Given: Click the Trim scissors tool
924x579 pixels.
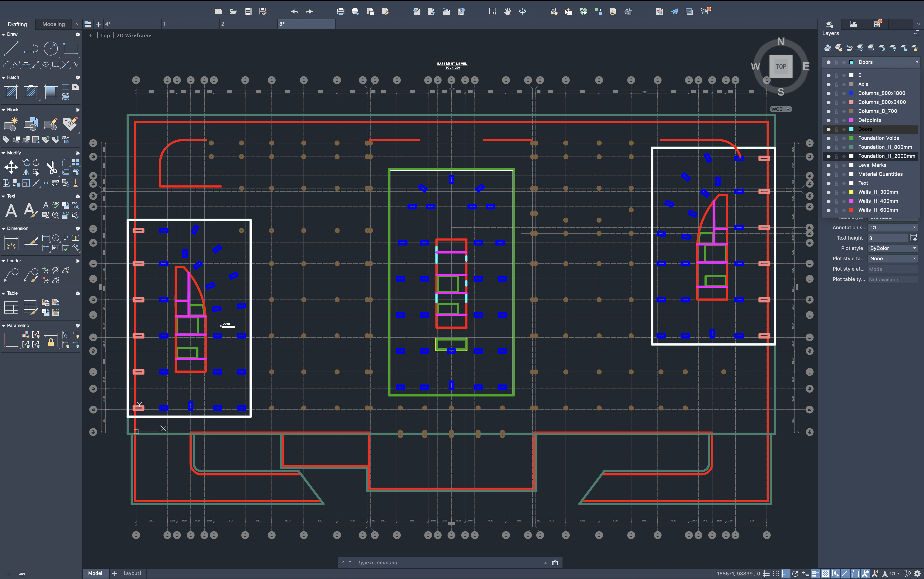Looking at the screenshot, I should point(51,167).
